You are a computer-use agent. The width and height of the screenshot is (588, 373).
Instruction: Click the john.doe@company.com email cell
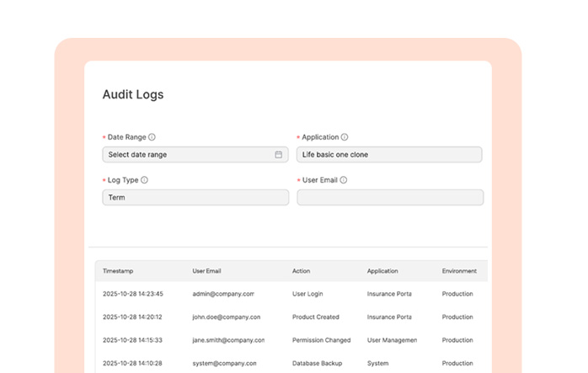click(x=227, y=317)
